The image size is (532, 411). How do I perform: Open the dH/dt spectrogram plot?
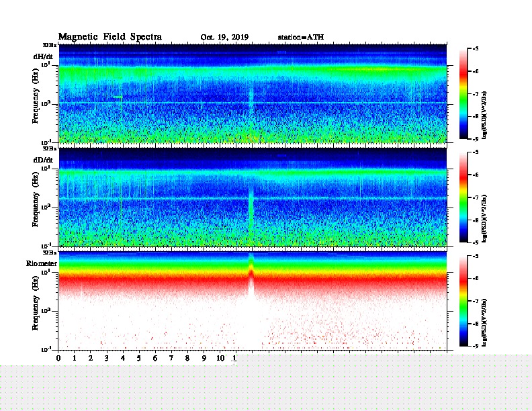pyautogui.click(x=253, y=93)
